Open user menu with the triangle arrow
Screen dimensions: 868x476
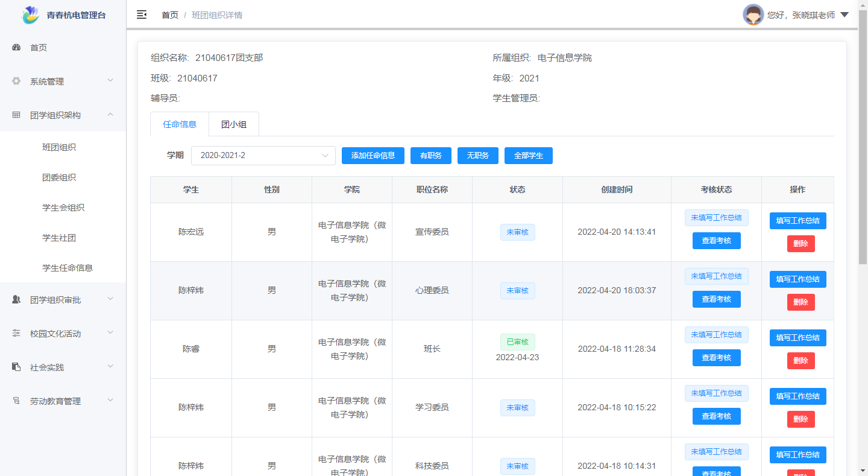(844, 14)
